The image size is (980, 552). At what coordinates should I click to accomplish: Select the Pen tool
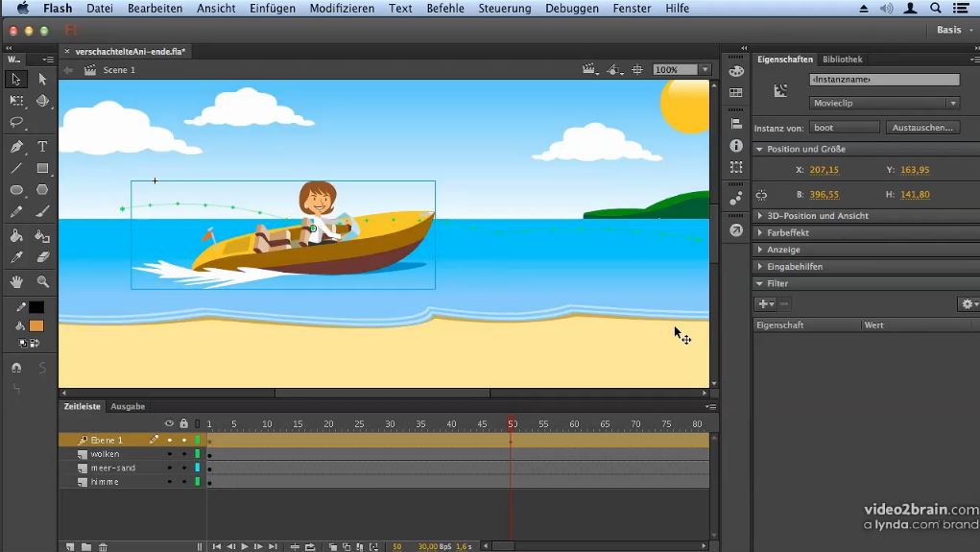pos(16,146)
